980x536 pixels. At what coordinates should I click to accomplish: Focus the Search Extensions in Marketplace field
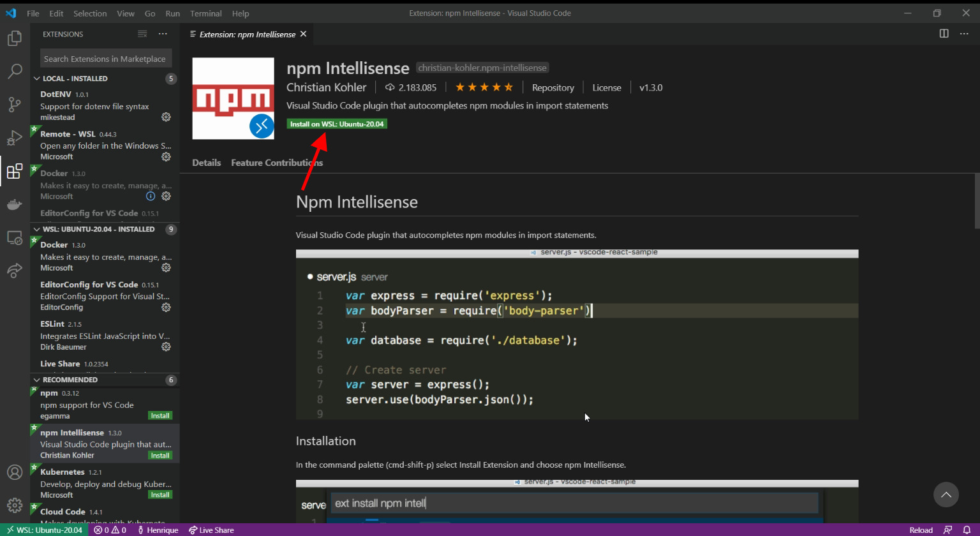(x=106, y=59)
